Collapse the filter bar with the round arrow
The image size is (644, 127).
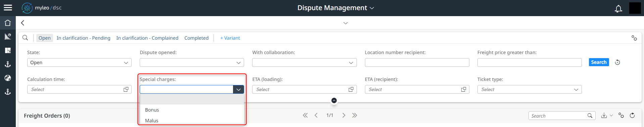[x=334, y=100]
